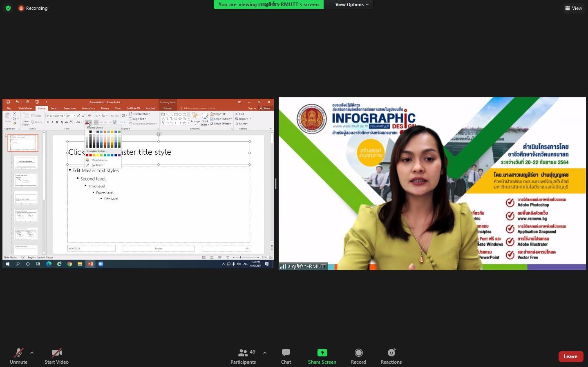Open the Transitions ribbon tab

(x=69, y=108)
